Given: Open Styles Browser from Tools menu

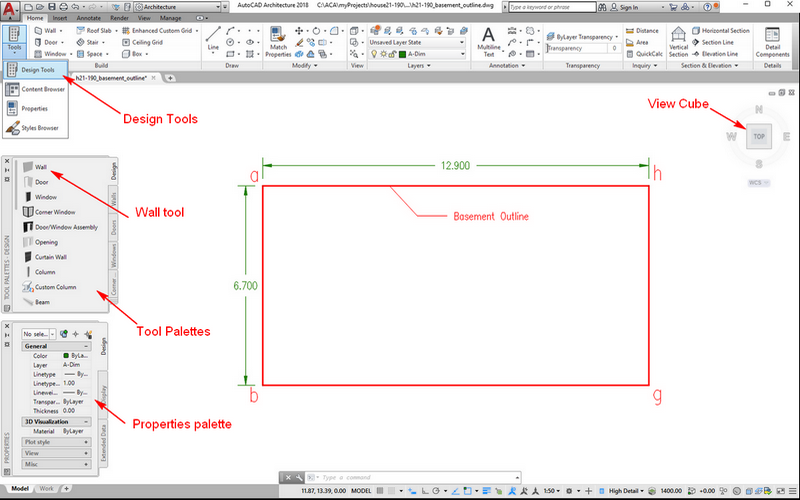Looking at the screenshot, I should [35, 128].
